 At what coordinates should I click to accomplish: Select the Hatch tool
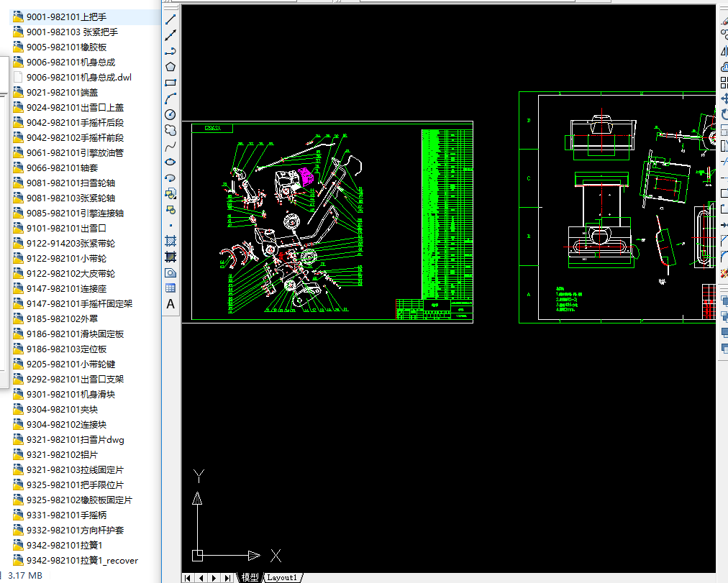coord(170,241)
